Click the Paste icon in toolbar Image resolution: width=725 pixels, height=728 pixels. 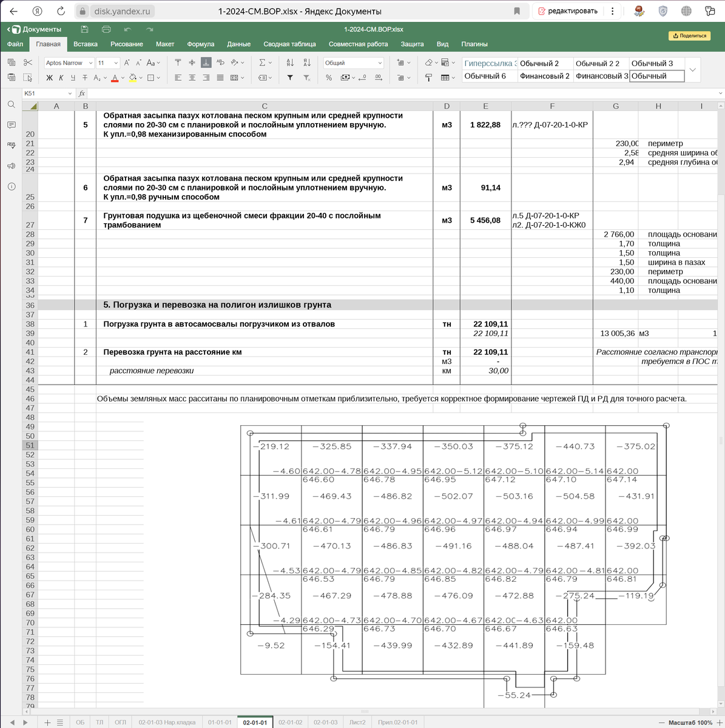12,77
